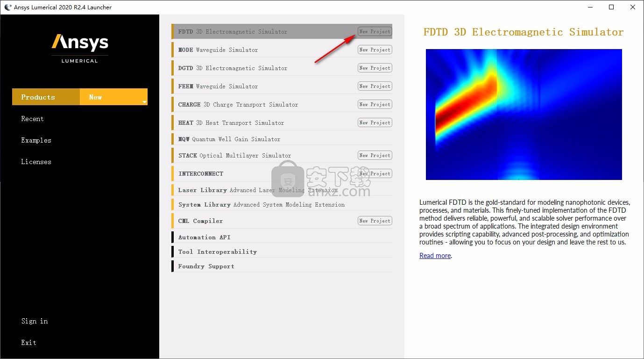
Task: Select the Automation API row
Action: pyautogui.click(x=282, y=237)
